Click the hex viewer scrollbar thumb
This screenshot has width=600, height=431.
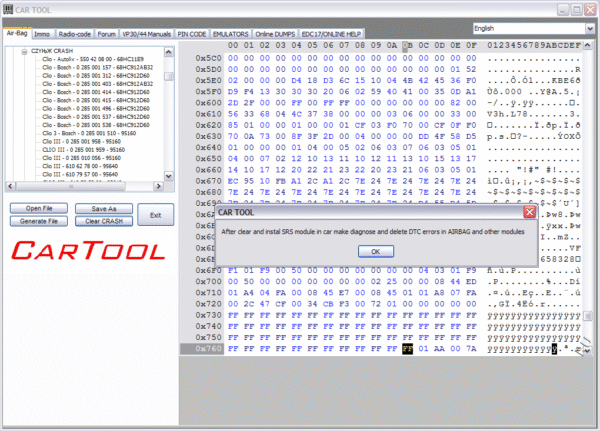coord(588,316)
